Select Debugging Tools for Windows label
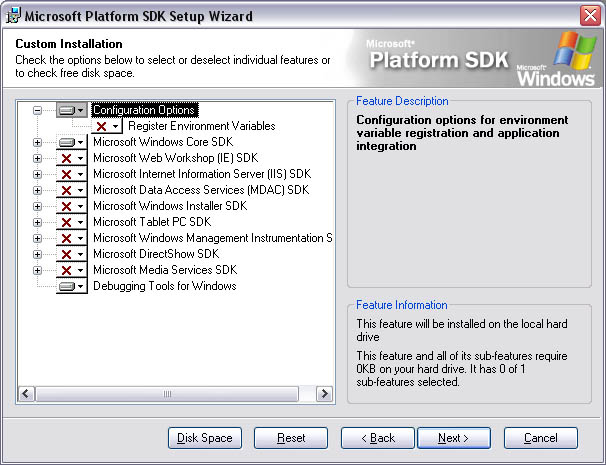The height and width of the screenshot is (465, 606). tap(165, 286)
